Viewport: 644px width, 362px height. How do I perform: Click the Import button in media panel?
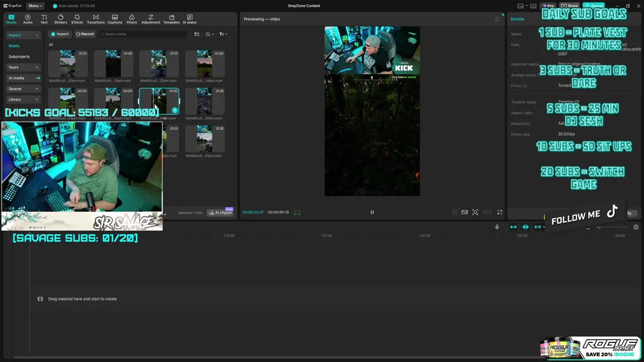pyautogui.click(x=60, y=34)
